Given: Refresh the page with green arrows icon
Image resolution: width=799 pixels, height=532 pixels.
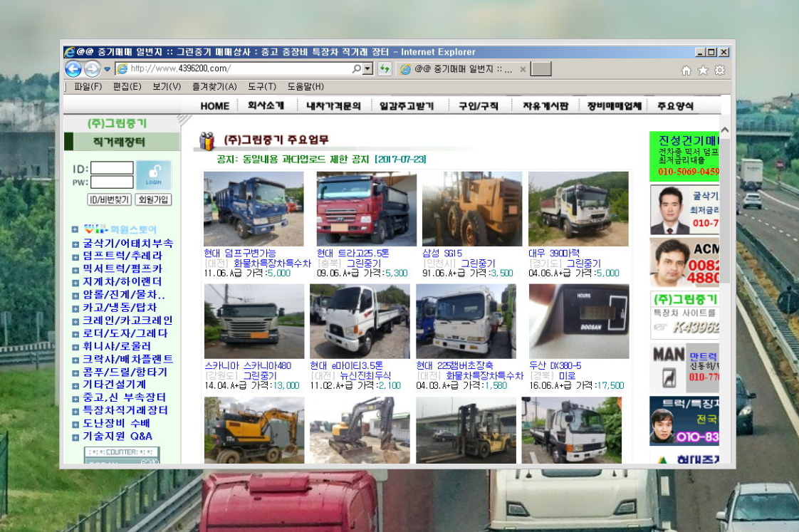Looking at the screenshot, I should 385,68.
